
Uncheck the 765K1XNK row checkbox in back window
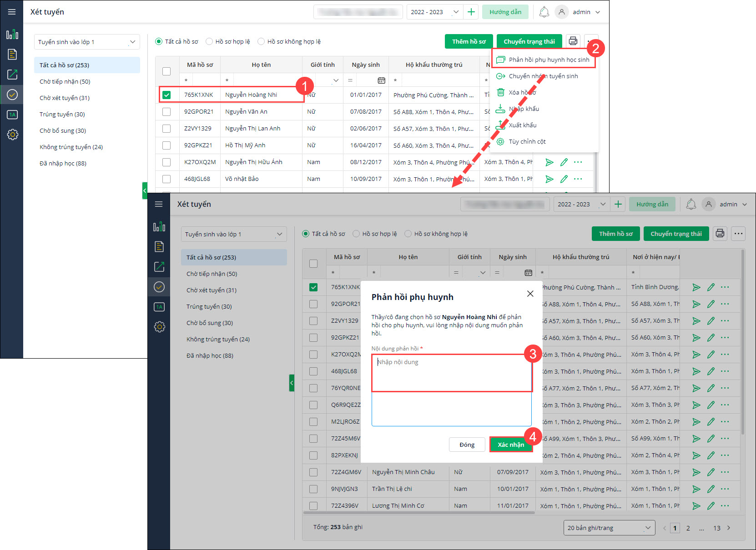click(x=166, y=95)
